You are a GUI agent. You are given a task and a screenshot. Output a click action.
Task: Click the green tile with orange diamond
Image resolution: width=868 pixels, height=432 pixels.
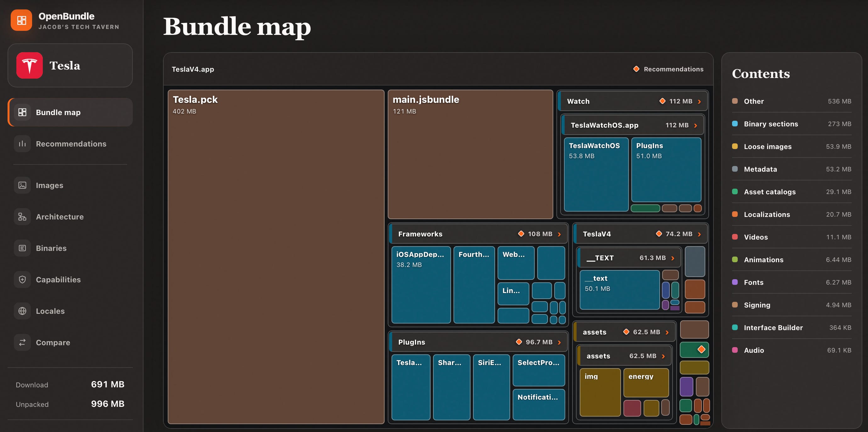[x=695, y=350]
